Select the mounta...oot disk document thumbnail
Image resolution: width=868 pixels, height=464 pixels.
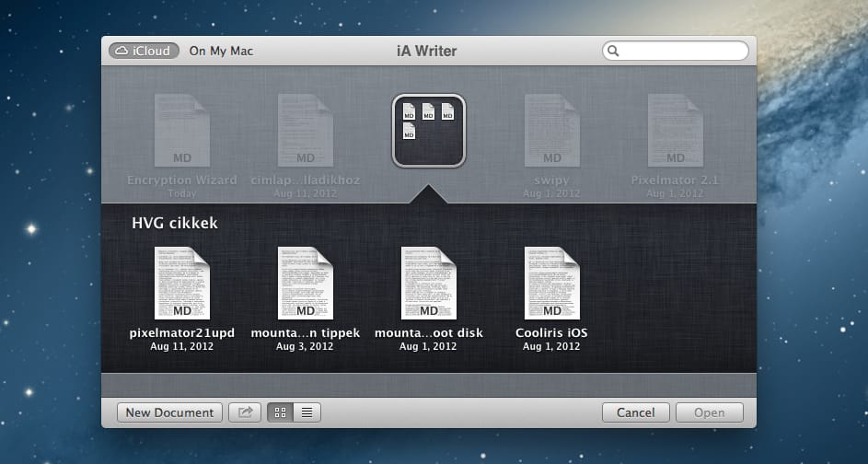click(x=428, y=284)
